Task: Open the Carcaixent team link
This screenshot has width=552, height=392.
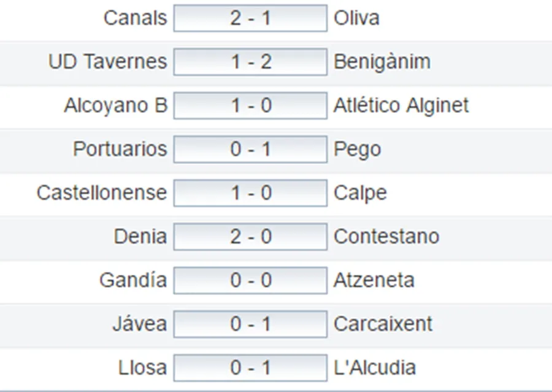Action: coord(383,324)
